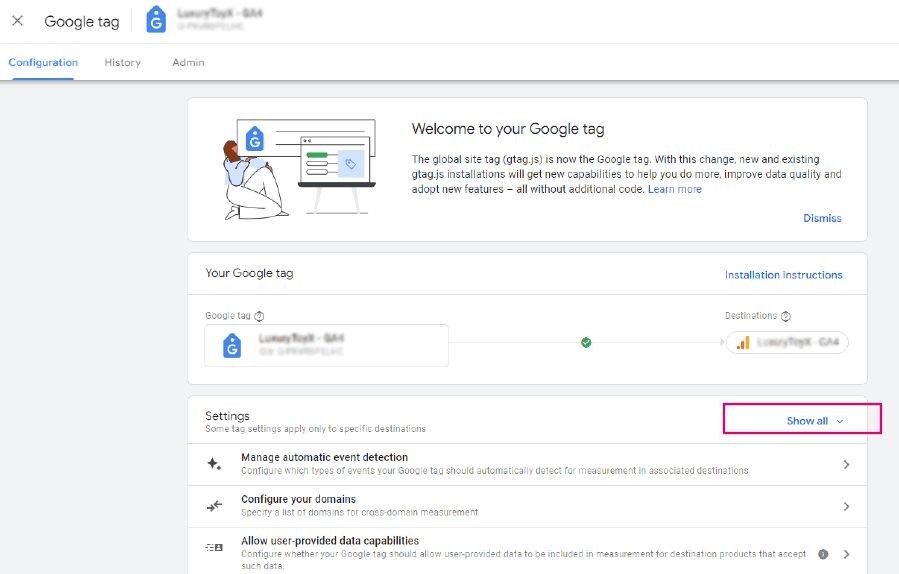This screenshot has width=899, height=574.
Task: Click the sparkle icon for event detection
Action: (x=214, y=464)
